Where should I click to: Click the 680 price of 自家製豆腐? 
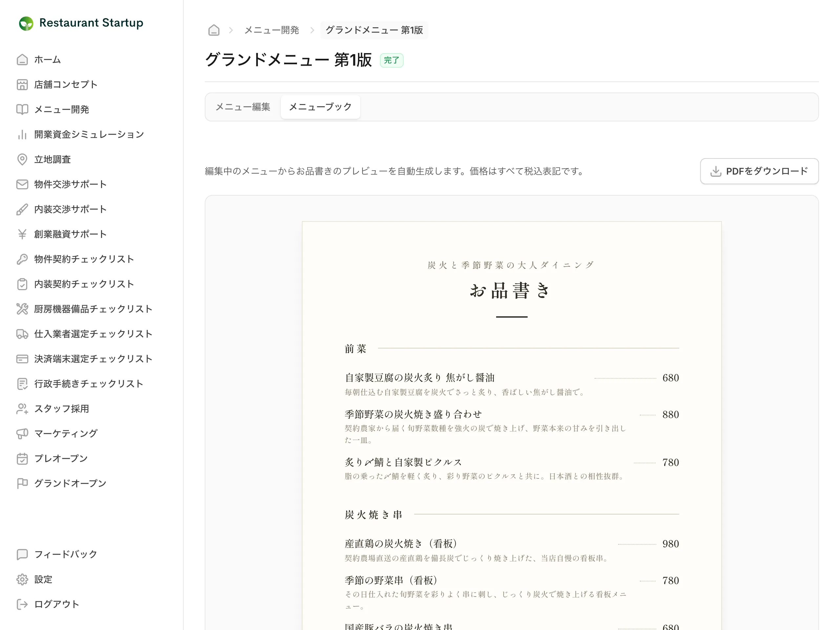pyautogui.click(x=671, y=378)
